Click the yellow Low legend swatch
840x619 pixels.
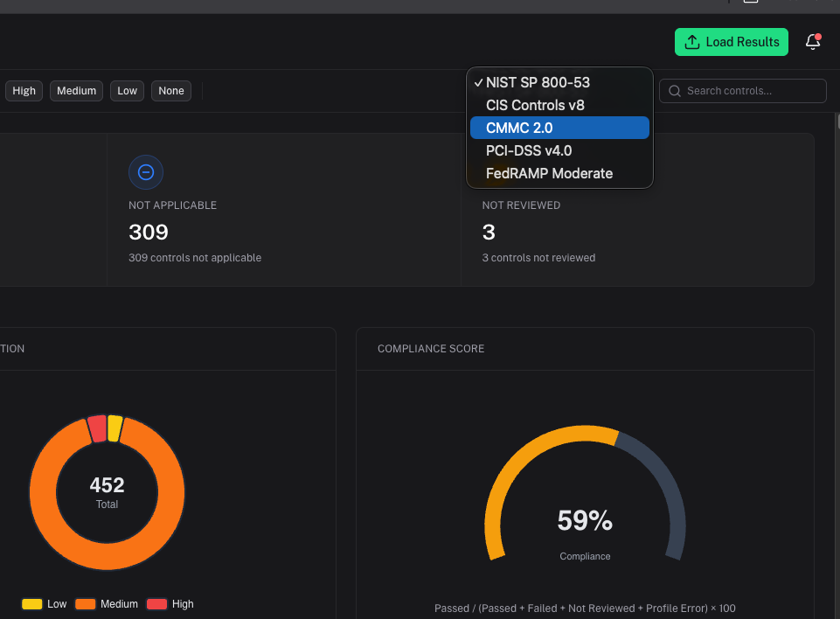click(x=32, y=604)
